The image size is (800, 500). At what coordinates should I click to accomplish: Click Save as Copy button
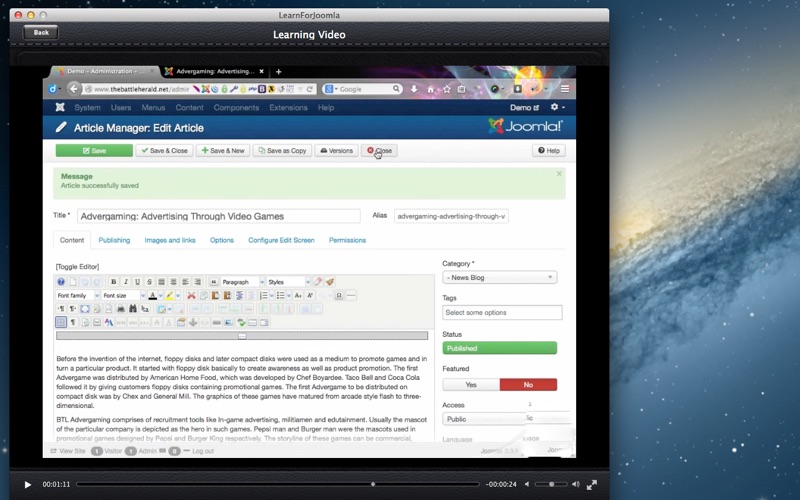click(282, 151)
